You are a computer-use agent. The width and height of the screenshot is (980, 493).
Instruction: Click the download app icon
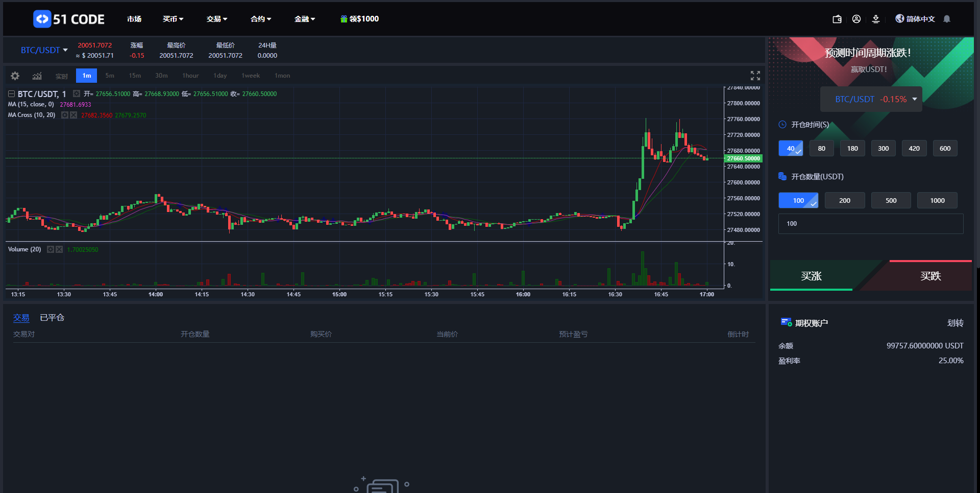click(876, 19)
